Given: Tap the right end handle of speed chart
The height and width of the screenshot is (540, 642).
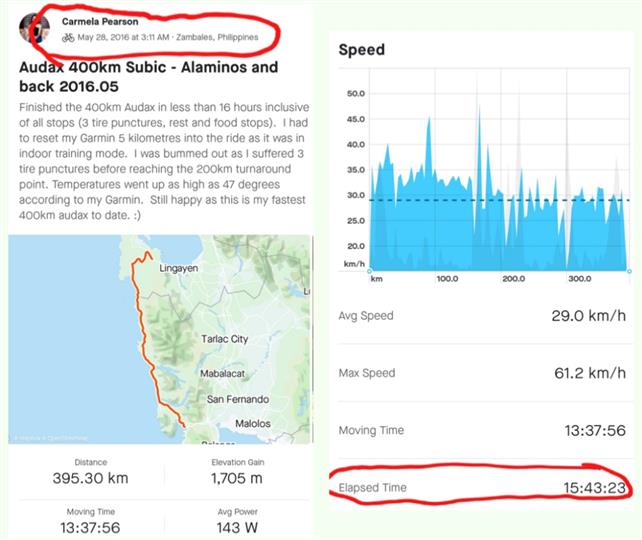Looking at the screenshot, I should tap(628, 271).
